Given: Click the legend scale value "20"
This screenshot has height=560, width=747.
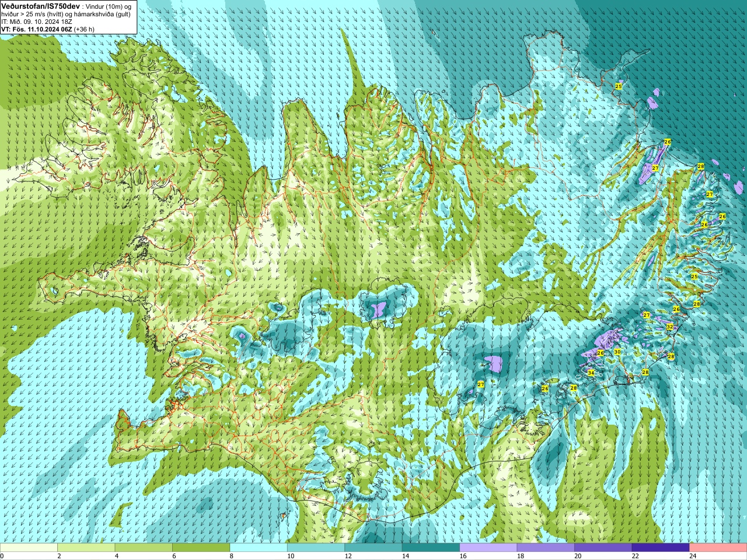Looking at the screenshot, I should pos(578,556).
